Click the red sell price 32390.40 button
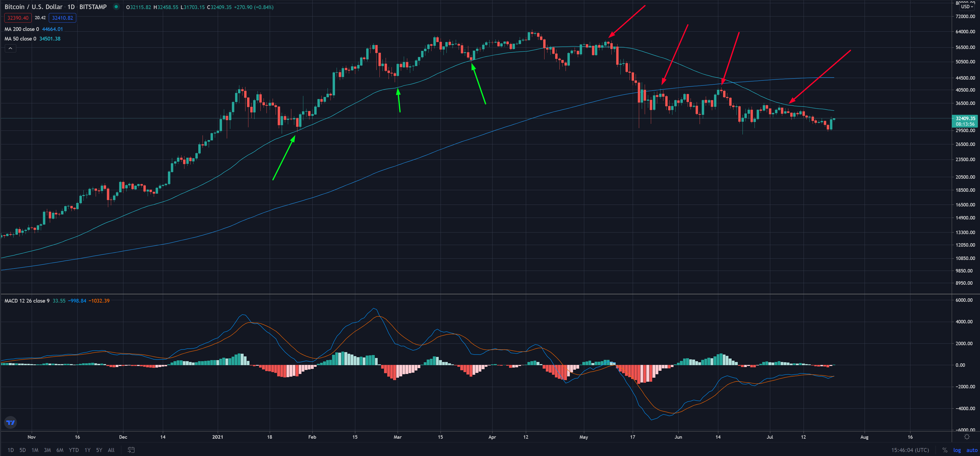This screenshot has width=980, height=456. click(18, 18)
